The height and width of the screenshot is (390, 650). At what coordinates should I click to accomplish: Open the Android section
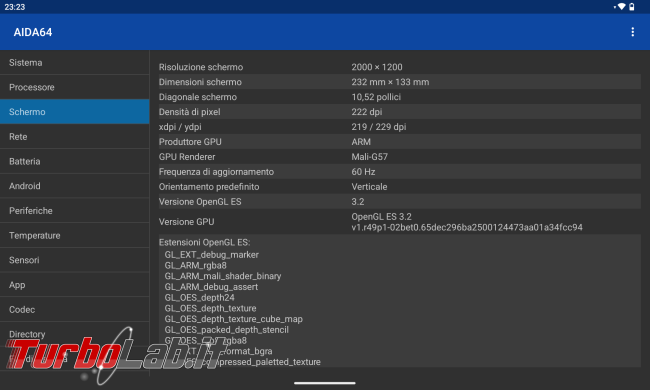(75, 186)
